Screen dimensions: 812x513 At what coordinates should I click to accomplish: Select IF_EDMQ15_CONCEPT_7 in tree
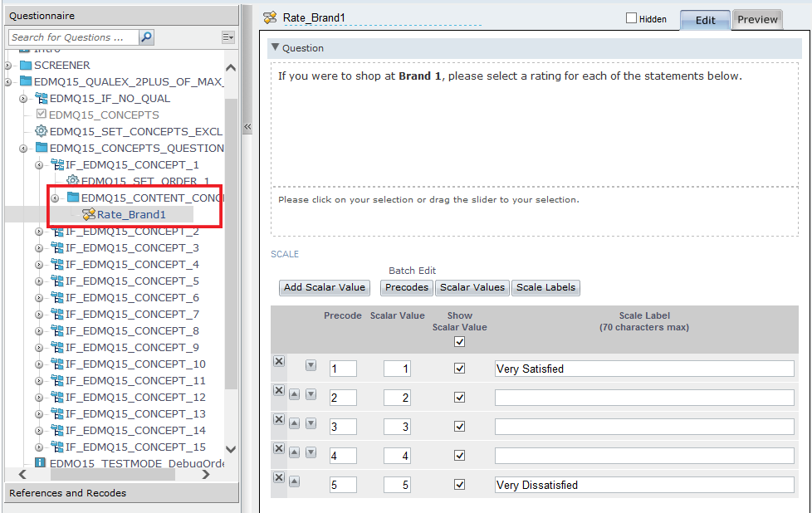pos(132,315)
